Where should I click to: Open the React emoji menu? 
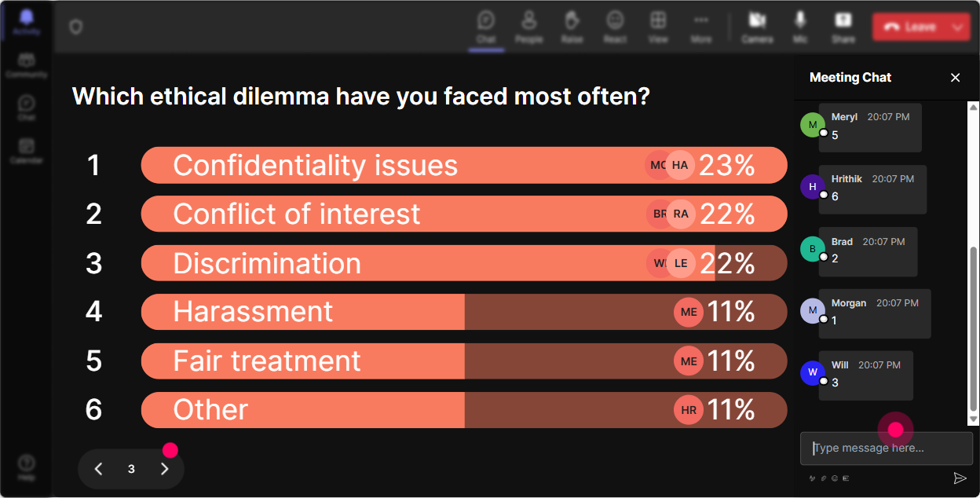[615, 27]
